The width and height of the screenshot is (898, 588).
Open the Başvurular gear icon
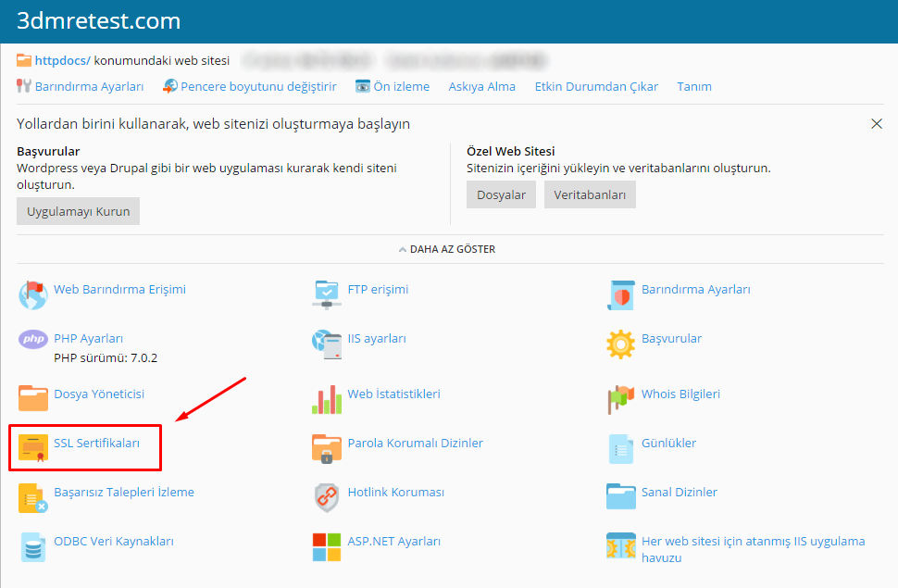coord(620,344)
